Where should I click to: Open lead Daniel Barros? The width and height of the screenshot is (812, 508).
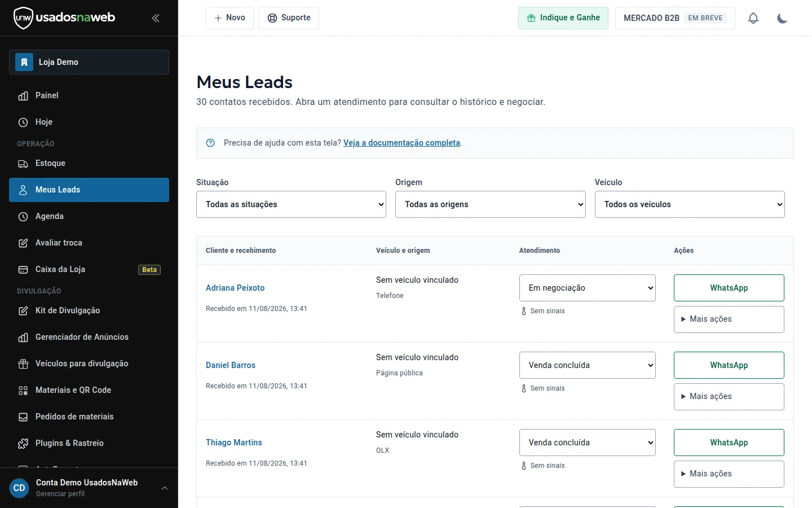coord(231,365)
